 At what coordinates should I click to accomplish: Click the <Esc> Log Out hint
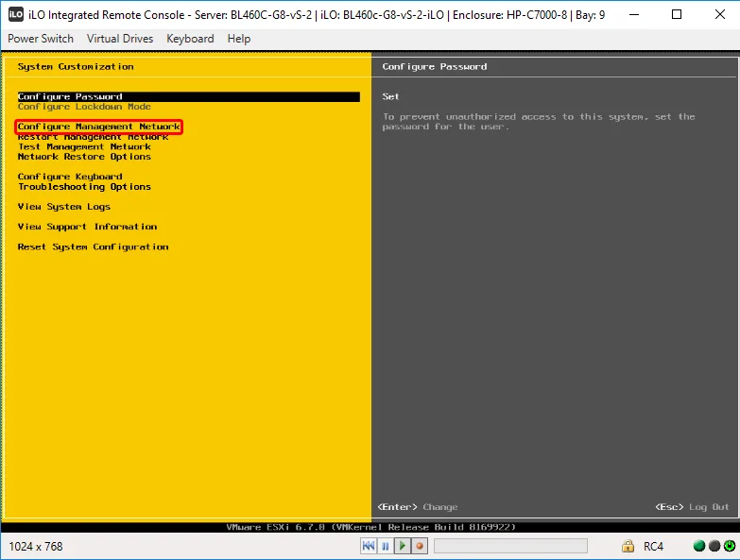click(693, 507)
